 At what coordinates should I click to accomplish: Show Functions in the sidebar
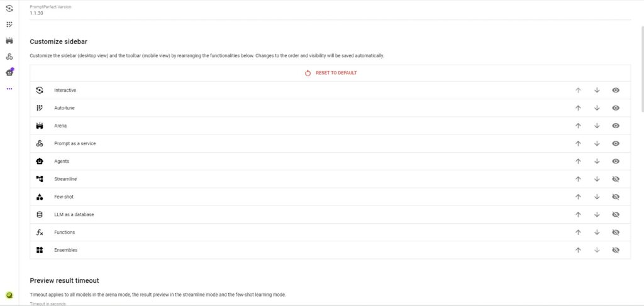(616, 232)
